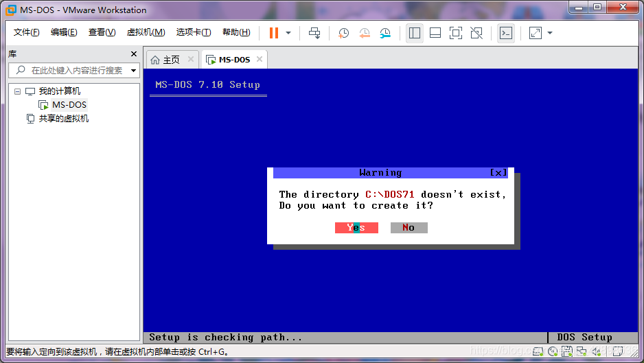Click the network adapter status icon
The height and width of the screenshot is (363, 644).
(x=581, y=351)
